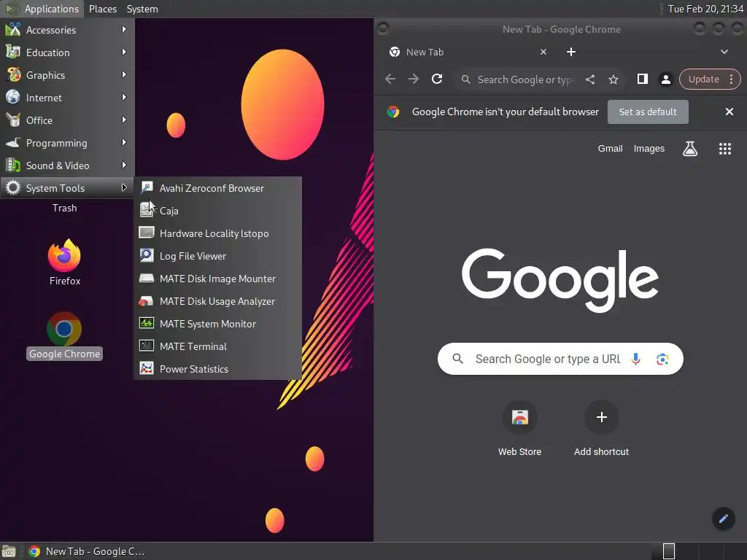Open Chrome three-dot menu

(x=731, y=79)
